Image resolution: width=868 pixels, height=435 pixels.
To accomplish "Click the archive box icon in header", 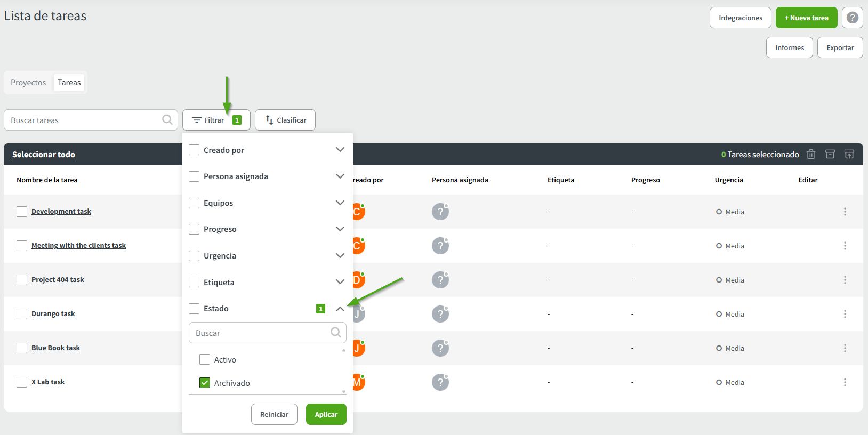I will point(830,154).
